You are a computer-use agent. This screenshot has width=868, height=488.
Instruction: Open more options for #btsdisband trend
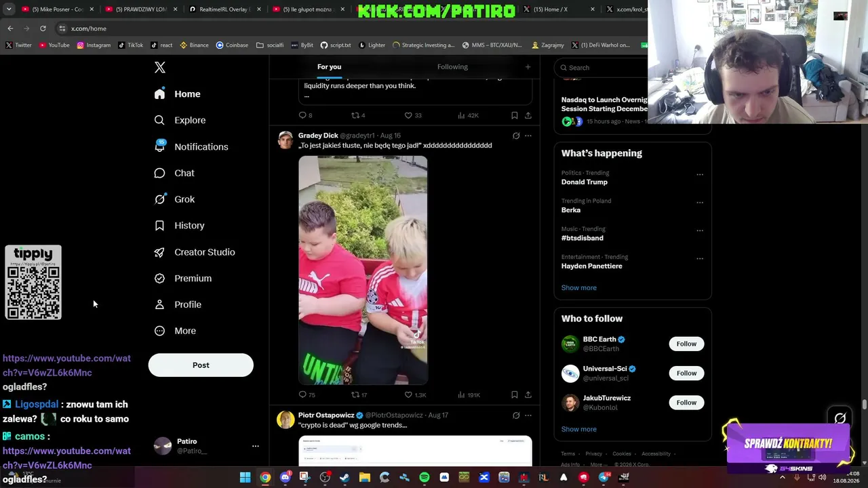coord(700,230)
